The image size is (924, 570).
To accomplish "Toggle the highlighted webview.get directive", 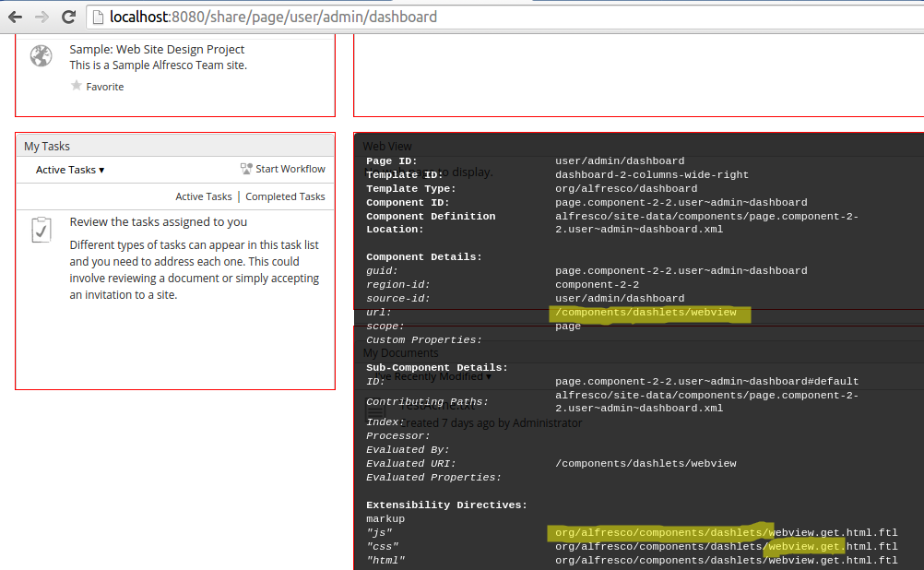I will (804, 545).
